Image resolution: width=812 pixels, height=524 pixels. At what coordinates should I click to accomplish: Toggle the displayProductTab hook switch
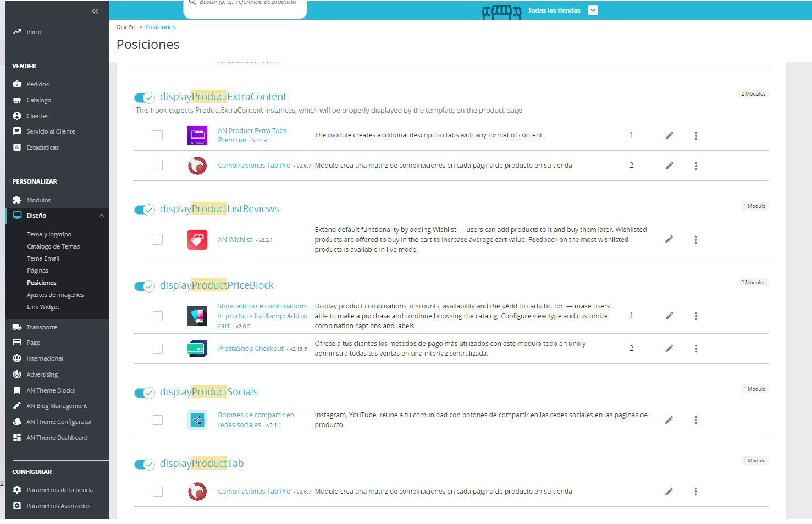145,465
